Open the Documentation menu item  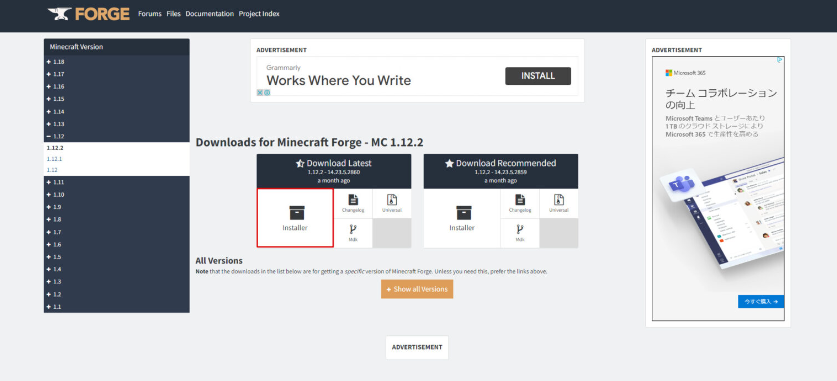(210, 14)
